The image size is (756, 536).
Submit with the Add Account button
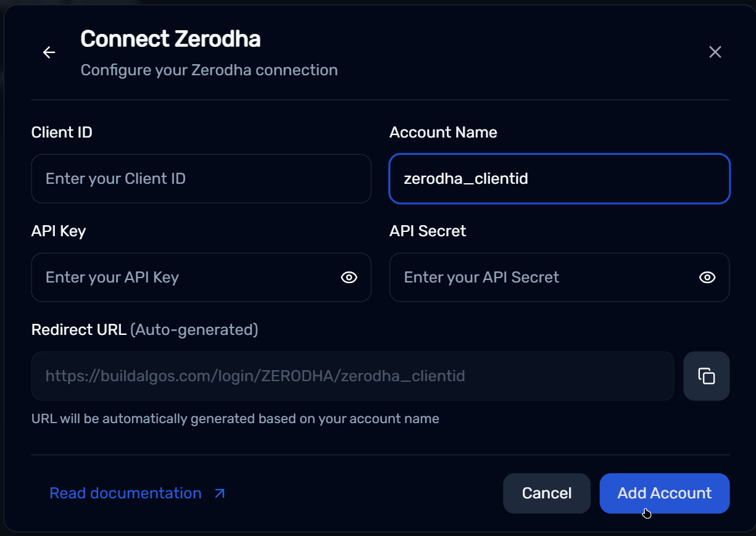(x=664, y=493)
